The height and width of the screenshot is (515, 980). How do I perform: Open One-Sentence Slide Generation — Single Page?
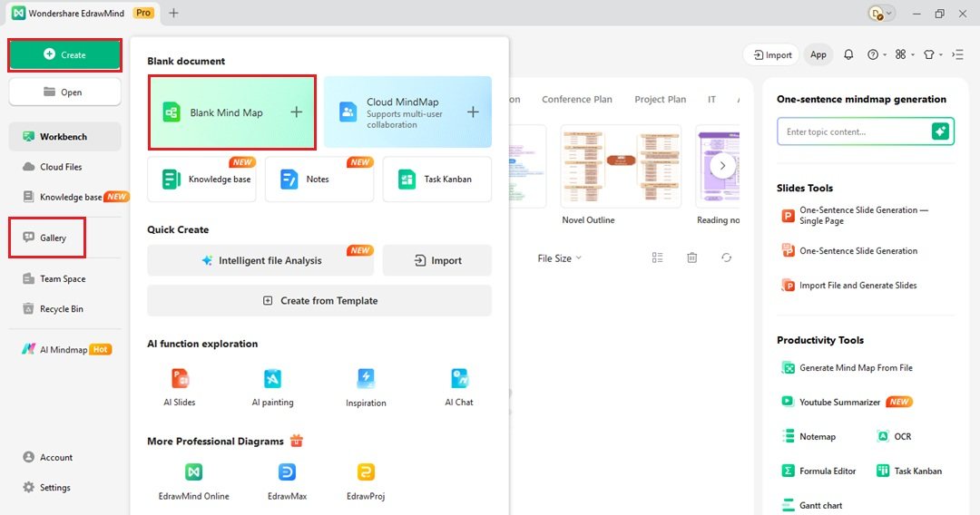click(857, 216)
